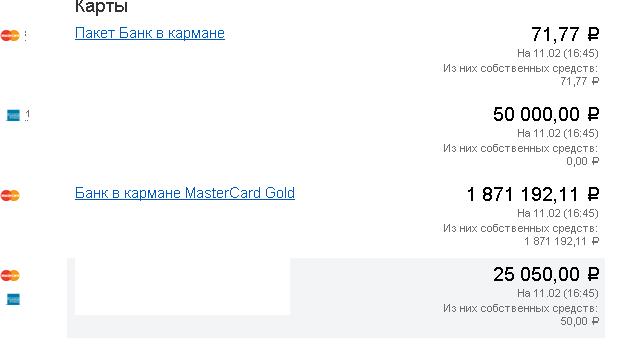
Task: Click MasterCard icon beside Пакет Банк в кармане
Action: (10, 36)
